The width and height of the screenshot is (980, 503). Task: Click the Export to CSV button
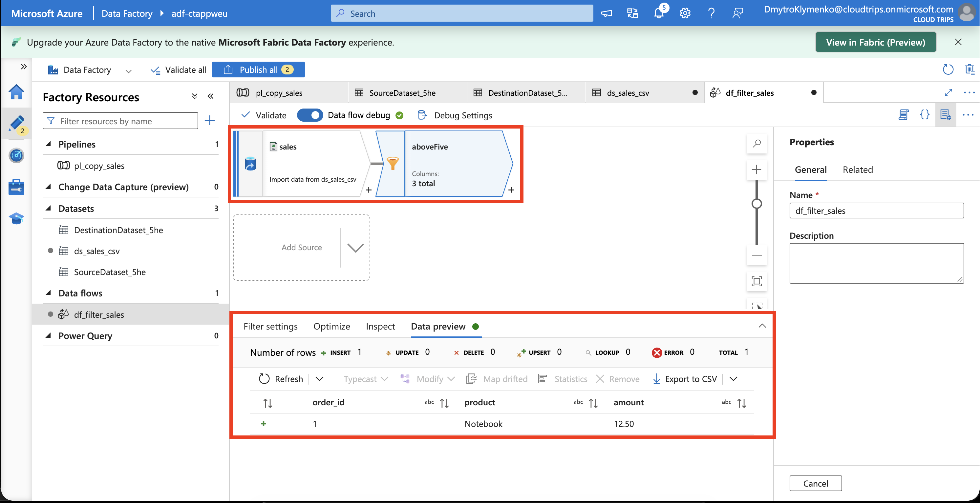(x=684, y=379)
